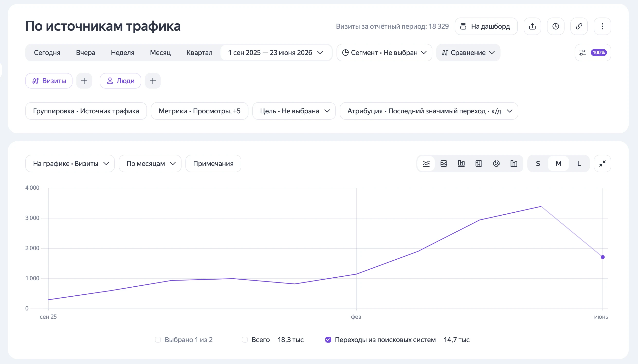Expand the Цель · Не выбрана dropdown

tap(294, 111)
